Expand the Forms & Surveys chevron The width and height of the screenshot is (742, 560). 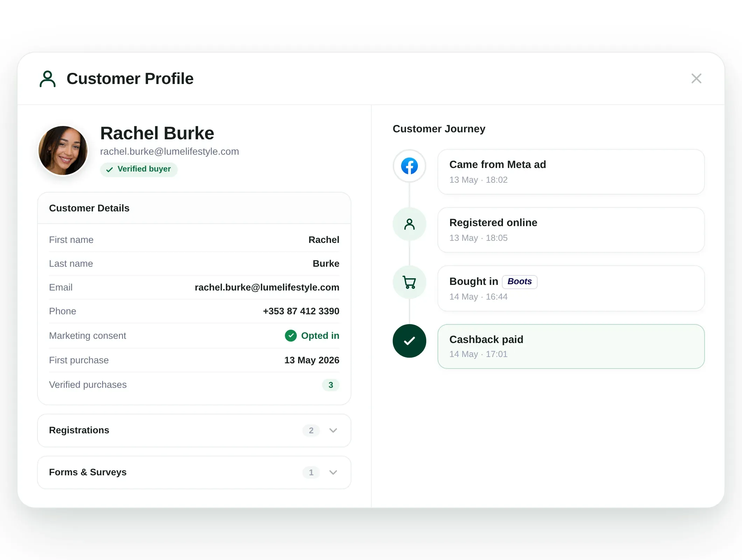click(x=333, y=472)
